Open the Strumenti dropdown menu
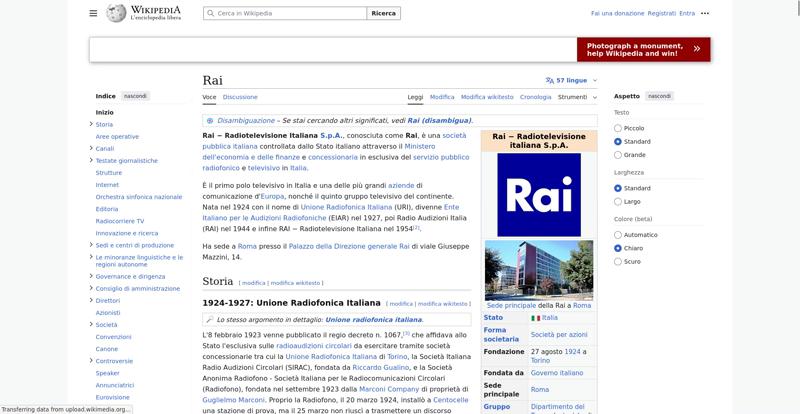The width and height of the screenshot is (800, 414). [578, 97]
